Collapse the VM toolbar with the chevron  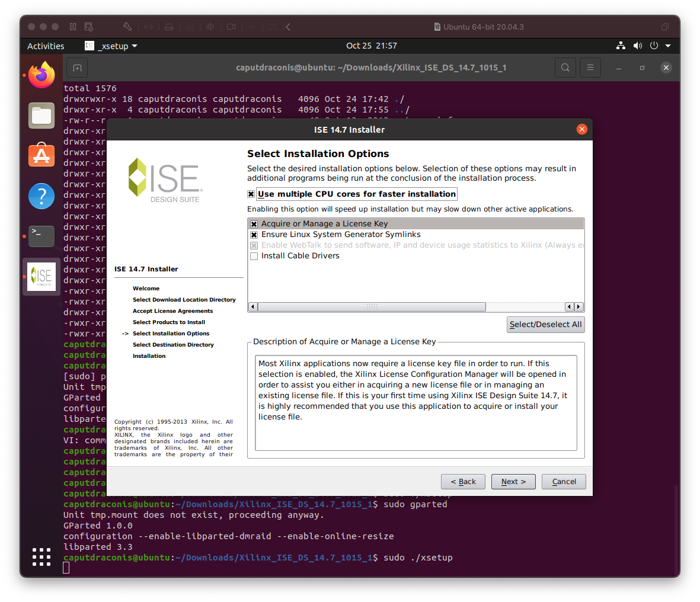289,27
